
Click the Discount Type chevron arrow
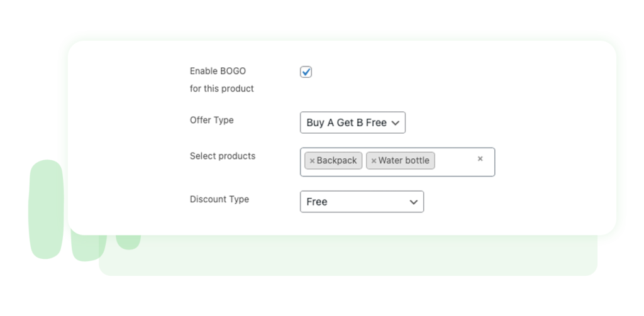(x=413, y=202)
